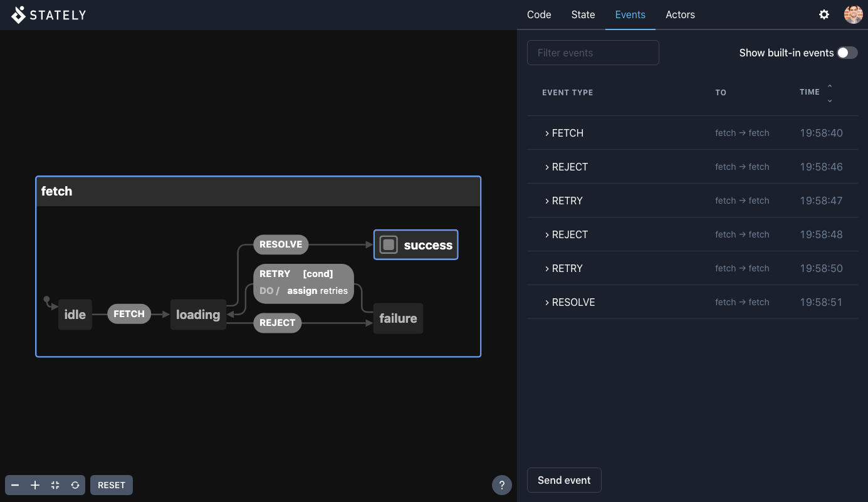Click the 19:58:51 timestamp
Image resolution: width=868 pixels, height=502 pixels.
(821, 302)
